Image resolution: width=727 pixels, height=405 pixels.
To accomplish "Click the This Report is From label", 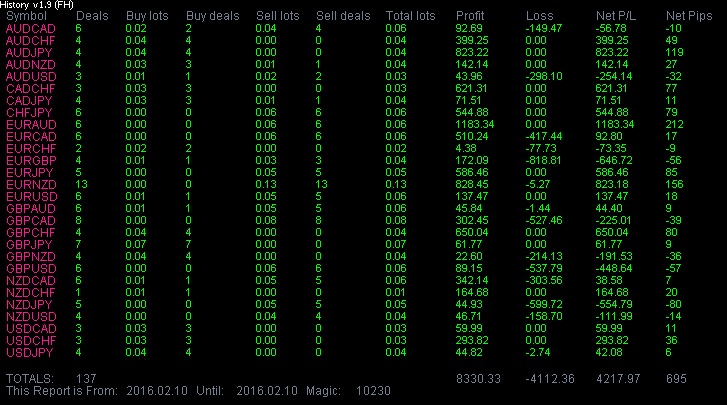I will coord(62,391).
